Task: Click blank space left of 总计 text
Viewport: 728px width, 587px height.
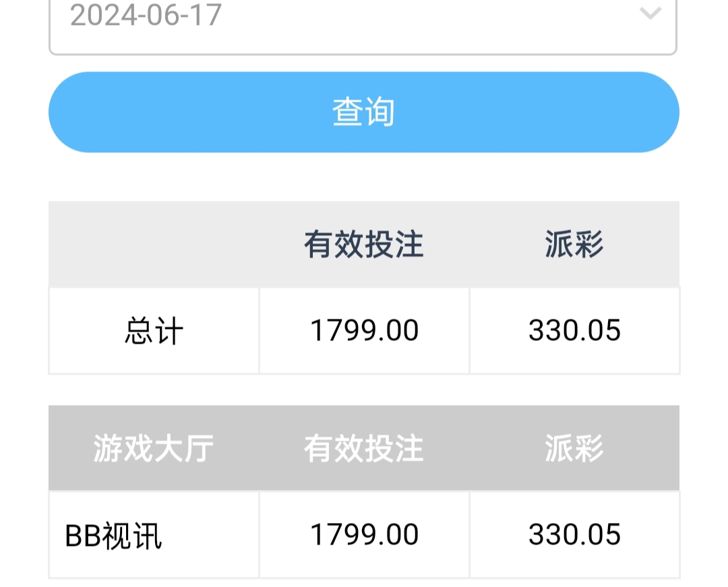Action: (x=84, y=332)
